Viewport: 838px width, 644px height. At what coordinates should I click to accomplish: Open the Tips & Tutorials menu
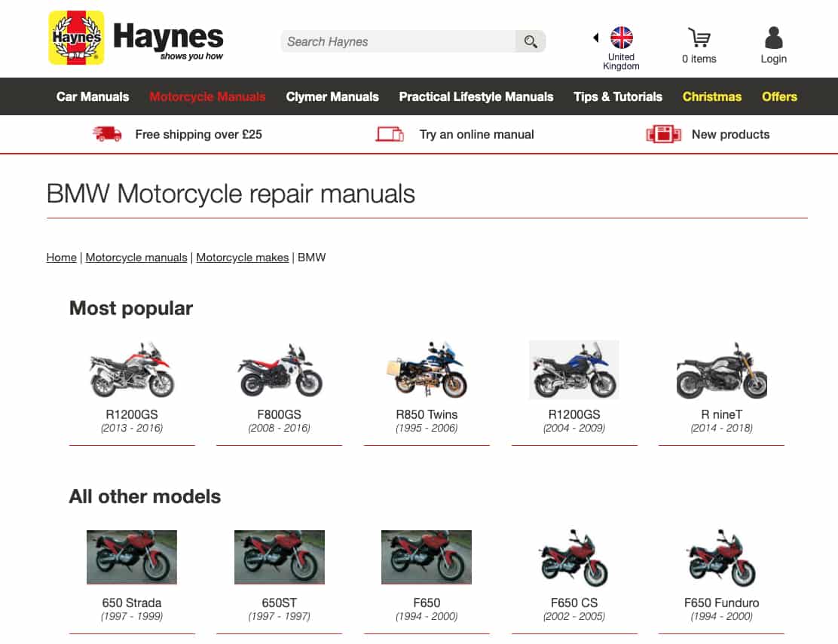click(x=618, y=96)
